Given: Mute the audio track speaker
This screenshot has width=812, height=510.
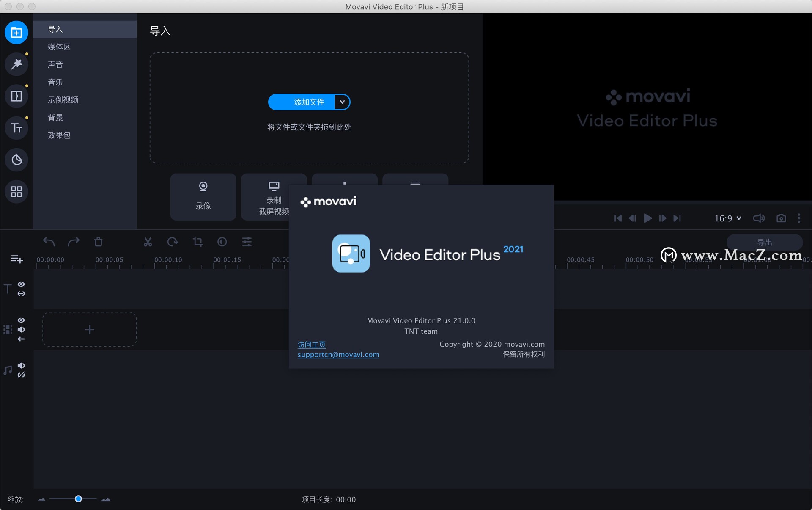Looking at the screenshot, I should click(21, 365).
